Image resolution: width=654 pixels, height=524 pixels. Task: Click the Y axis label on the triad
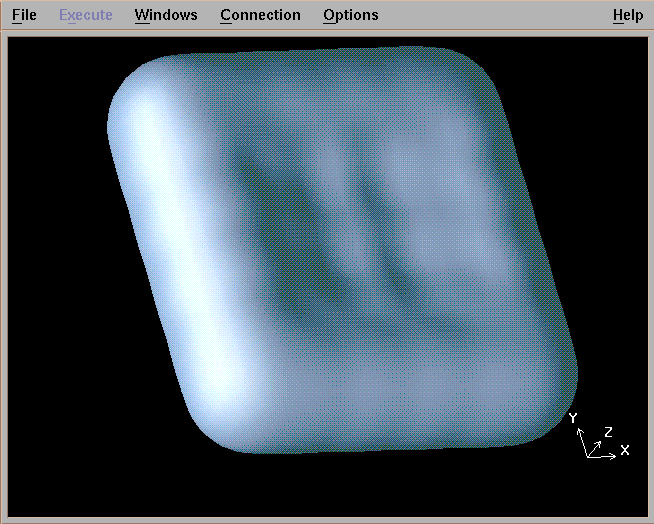pyautogui.click(x=573, y=418)
